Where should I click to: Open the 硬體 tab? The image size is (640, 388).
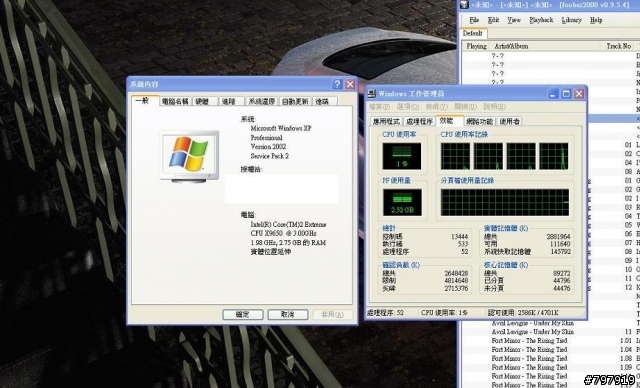tap(204, 101)
